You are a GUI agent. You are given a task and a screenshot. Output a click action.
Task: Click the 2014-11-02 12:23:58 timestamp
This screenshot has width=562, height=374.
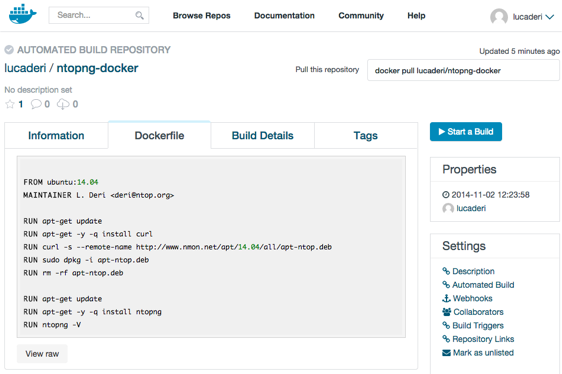point(490,195)
